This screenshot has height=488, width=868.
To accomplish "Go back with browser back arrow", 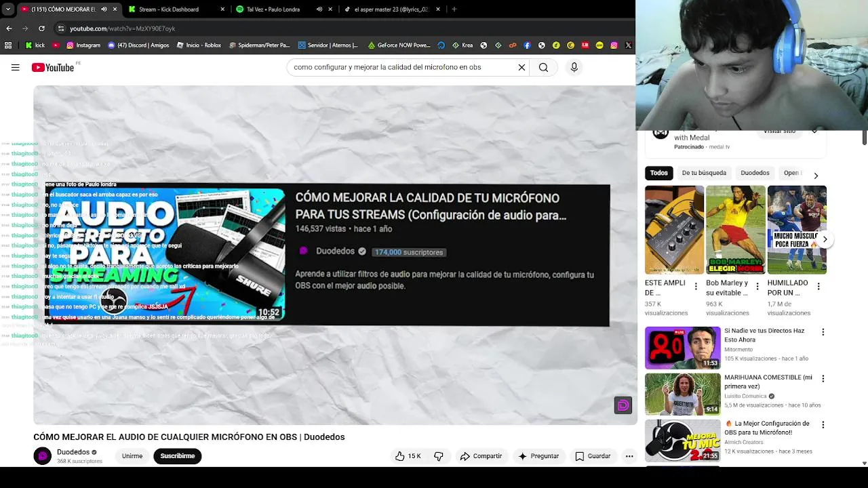I will (x=9, y=28).
